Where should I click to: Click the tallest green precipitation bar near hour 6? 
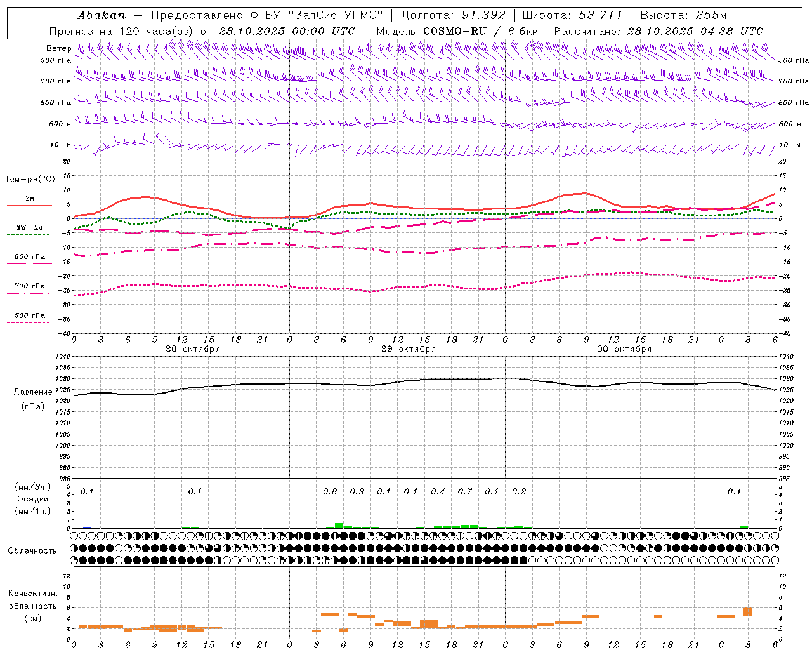pyautogui.click(x=339, y=526)
